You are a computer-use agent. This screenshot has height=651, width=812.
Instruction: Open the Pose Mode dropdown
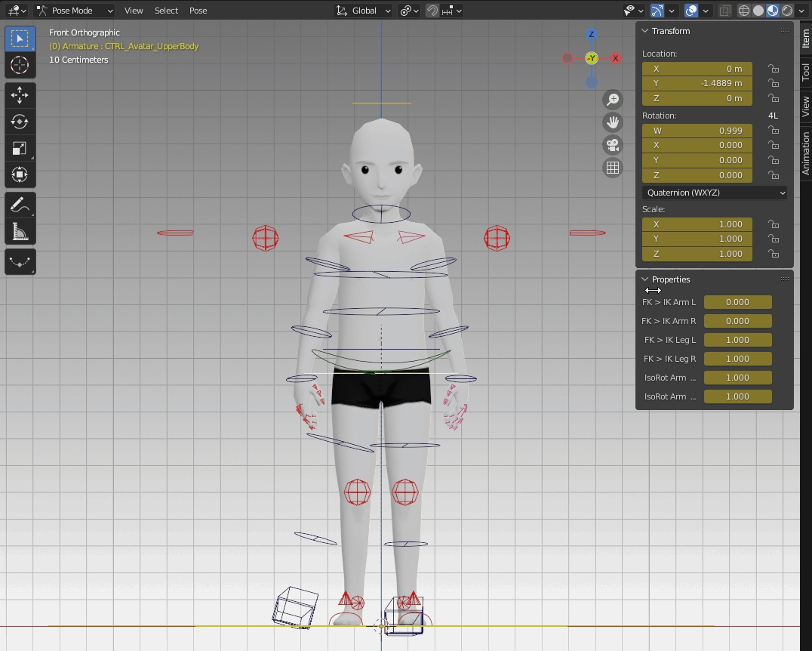(x=75, y=11)
